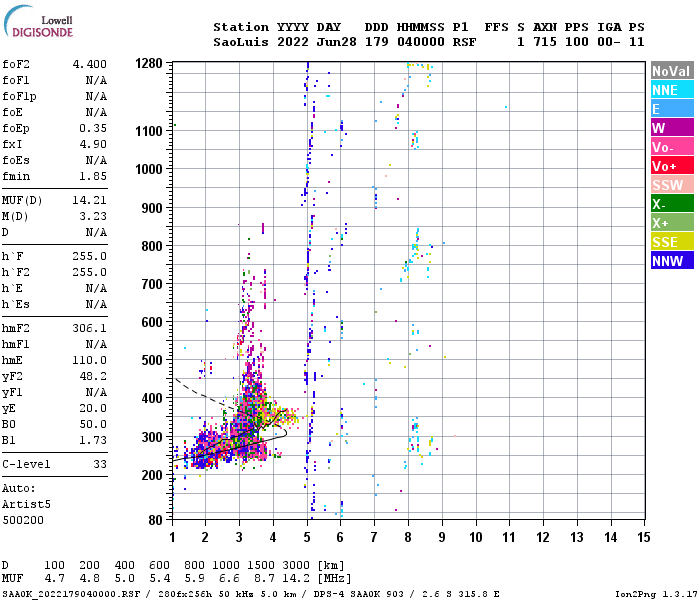
Task: Select the NNW blue legend swatch
Action: tap(672, 261)
